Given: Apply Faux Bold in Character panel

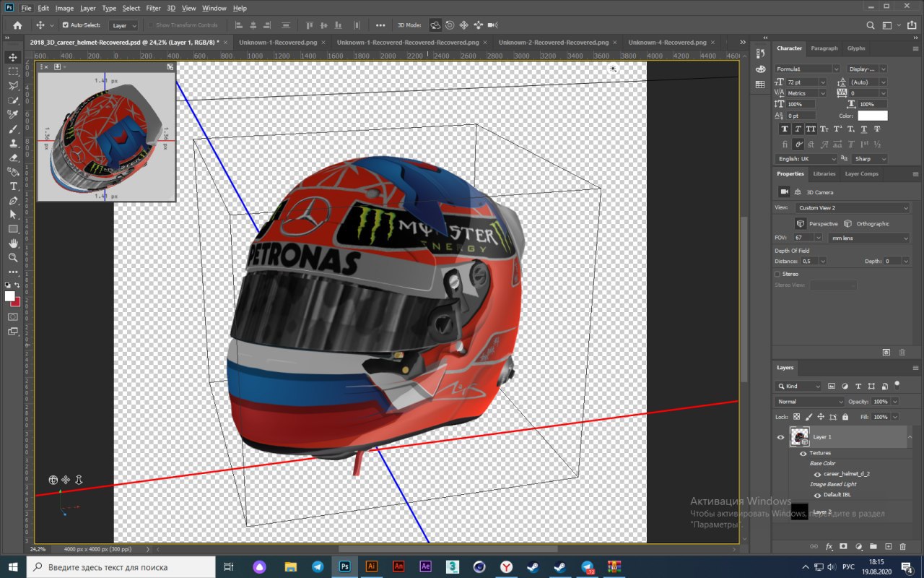Looking at the screenshot, I should [x=785, y=129].
